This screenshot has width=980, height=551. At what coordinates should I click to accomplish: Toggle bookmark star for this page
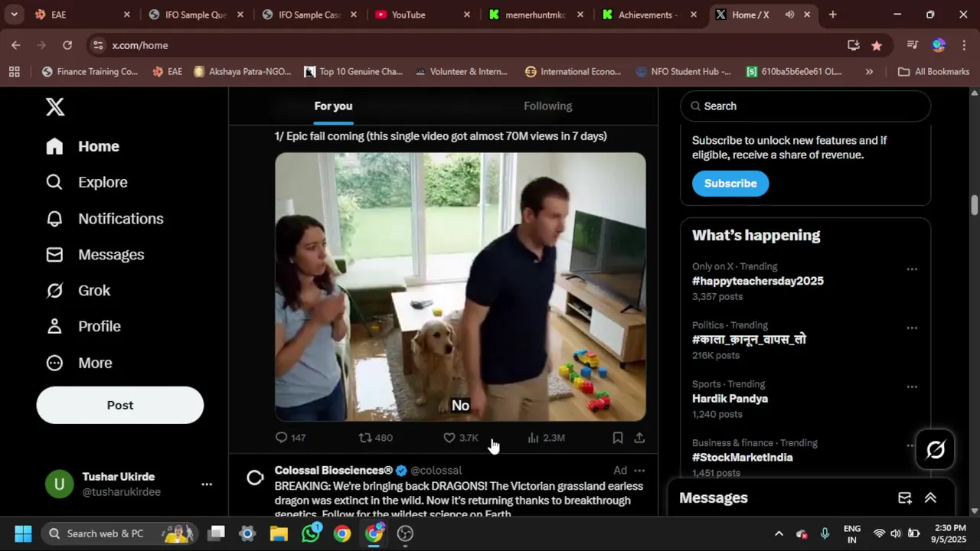coord(877,45)
